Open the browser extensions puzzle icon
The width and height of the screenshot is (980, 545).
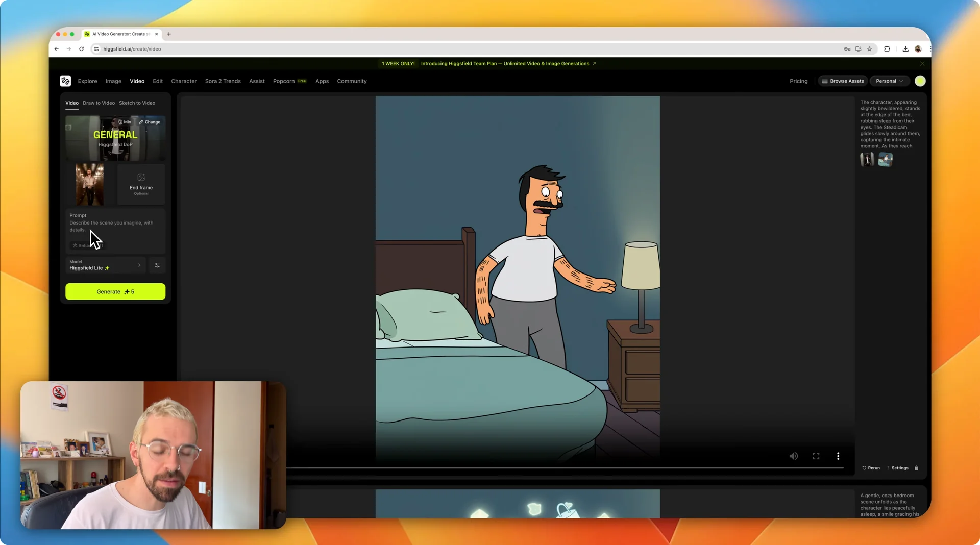coord(887,49)
